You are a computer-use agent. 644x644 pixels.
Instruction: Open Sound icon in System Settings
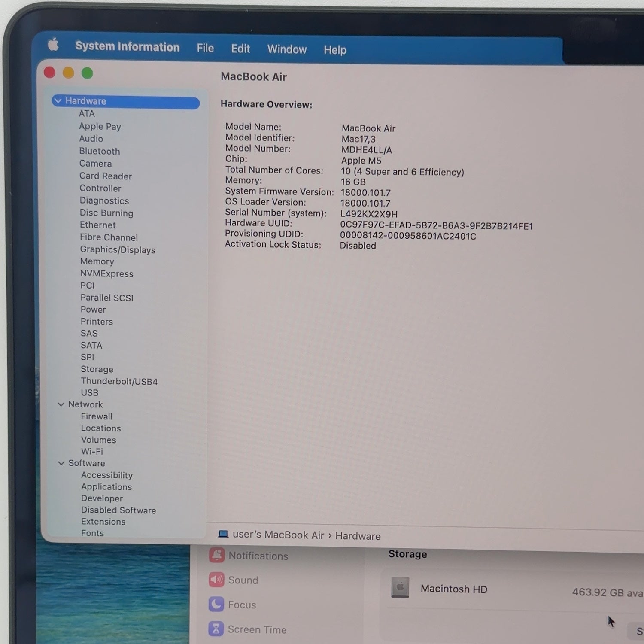[216, 580]
